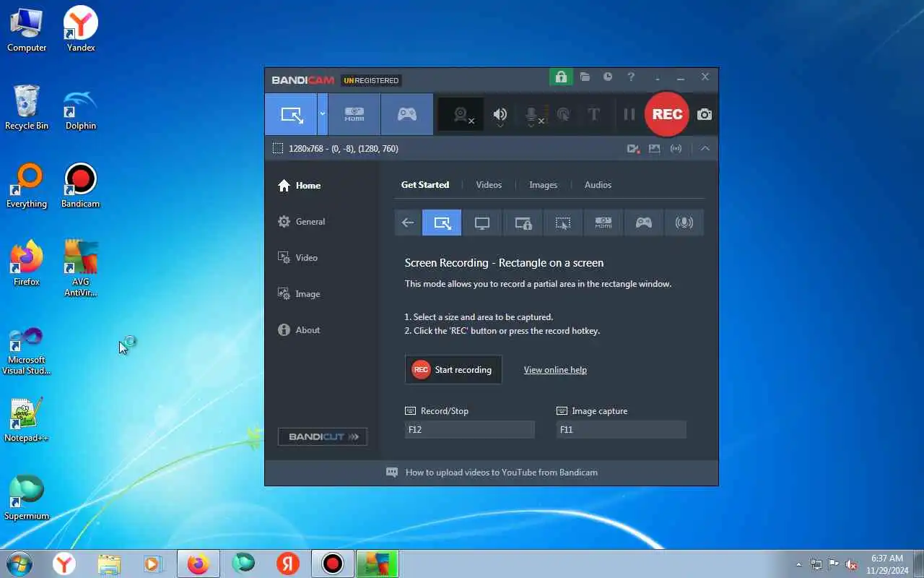Open the View online help link
924x578 pixels.
tap(555, 369)
